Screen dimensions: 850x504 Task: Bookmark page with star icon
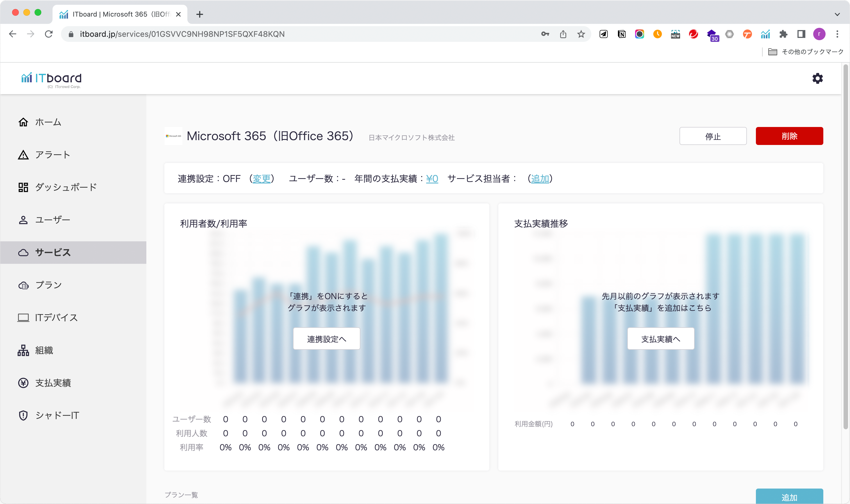(581, 34)
